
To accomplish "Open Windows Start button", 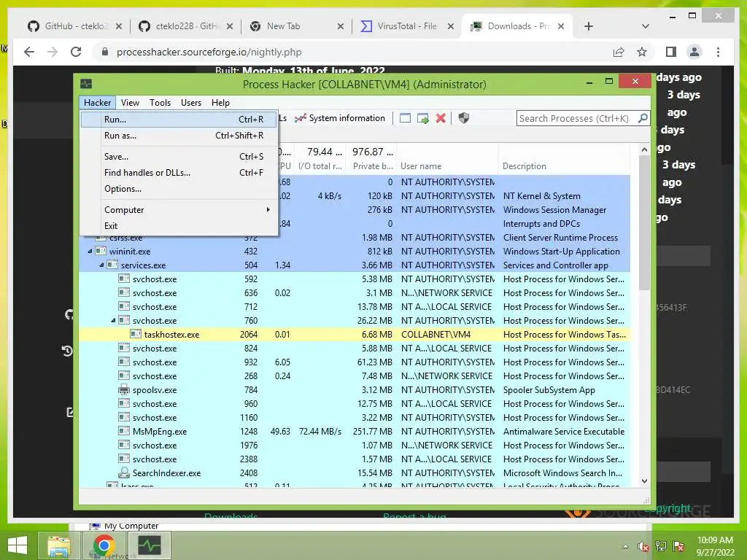I will click(18, 545).
